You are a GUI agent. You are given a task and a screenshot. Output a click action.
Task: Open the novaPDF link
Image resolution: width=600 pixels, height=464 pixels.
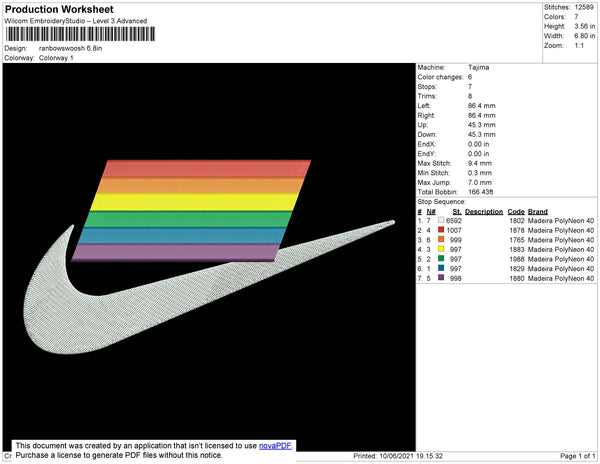275,446
